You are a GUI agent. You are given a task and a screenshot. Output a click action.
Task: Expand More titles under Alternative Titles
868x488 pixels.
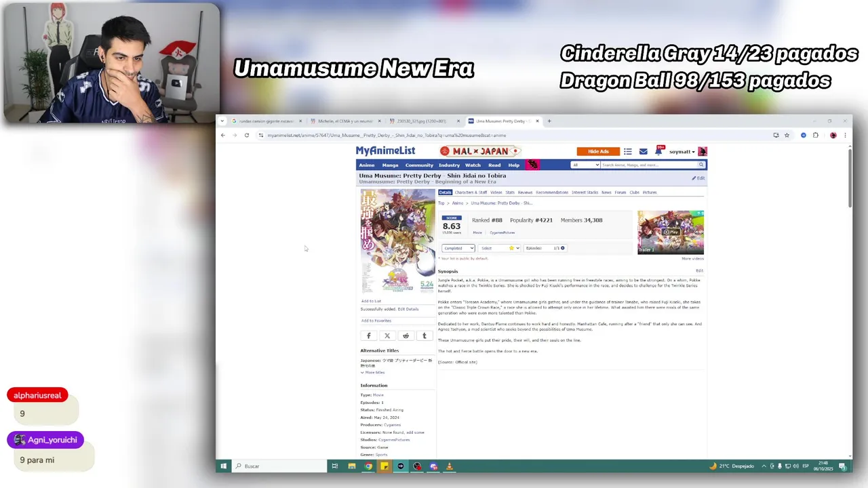coord(373,373)
